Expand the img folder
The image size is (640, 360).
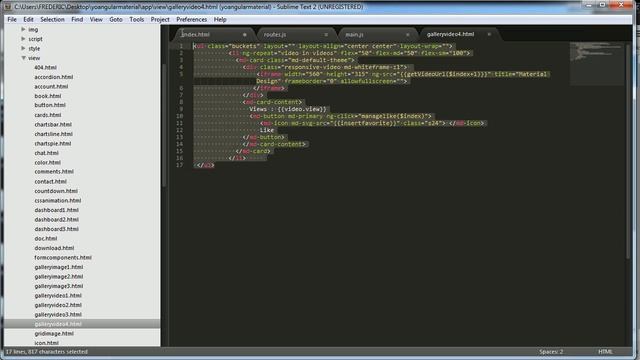coord(23,29)
